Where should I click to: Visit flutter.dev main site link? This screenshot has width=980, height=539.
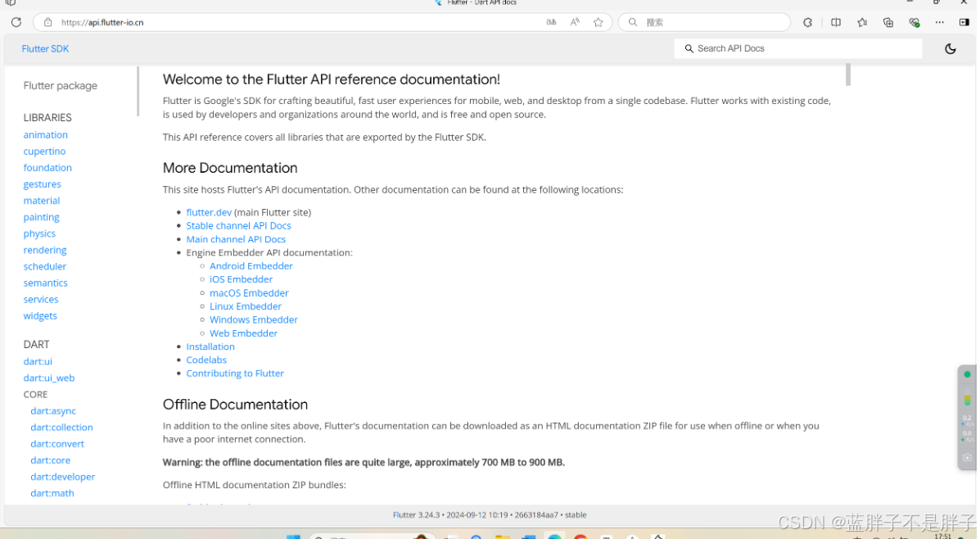pos(209,213)
